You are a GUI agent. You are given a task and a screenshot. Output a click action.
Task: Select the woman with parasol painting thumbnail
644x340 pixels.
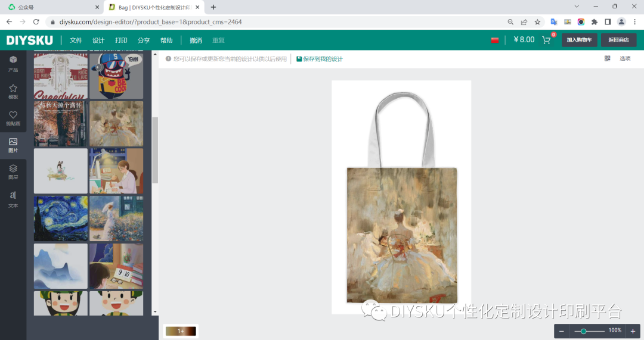[x=116, y=219]
